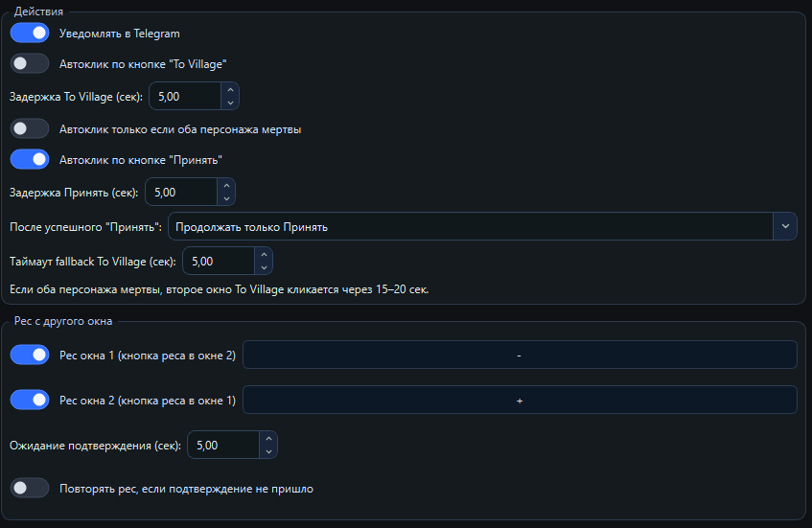Decrease the "Задержка To Village" delay value
Viewport: 812px width, 528px height.
pos(229,103)
